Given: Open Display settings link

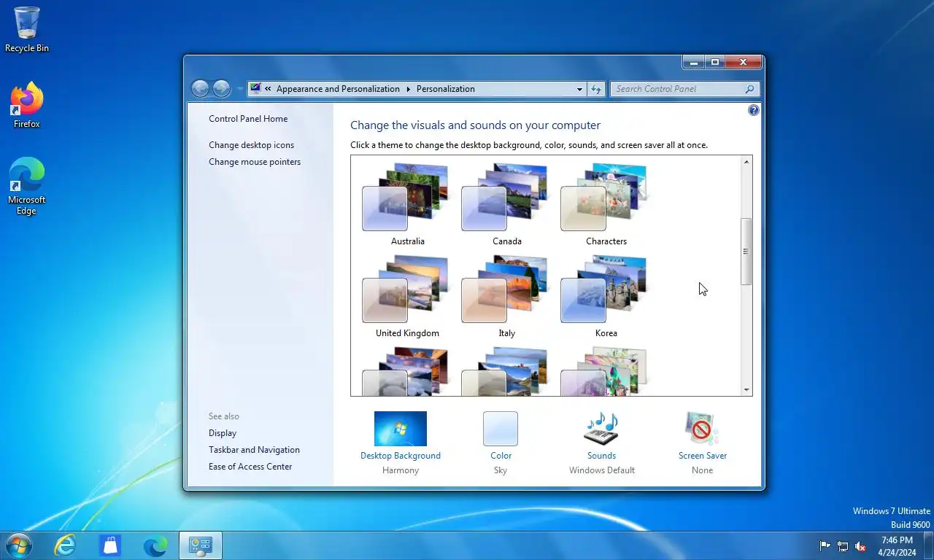Looking at the screenshot, I should click(223, 433).
